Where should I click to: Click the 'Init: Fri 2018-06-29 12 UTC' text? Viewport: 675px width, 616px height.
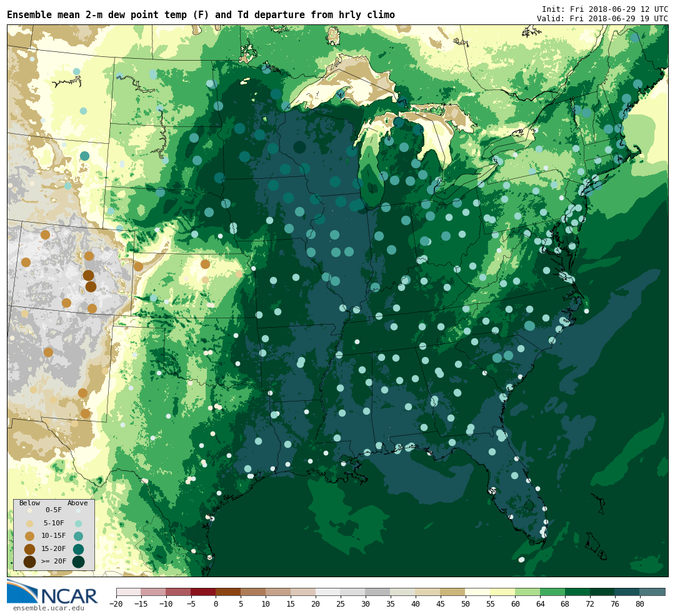click(x=605, y=9)
